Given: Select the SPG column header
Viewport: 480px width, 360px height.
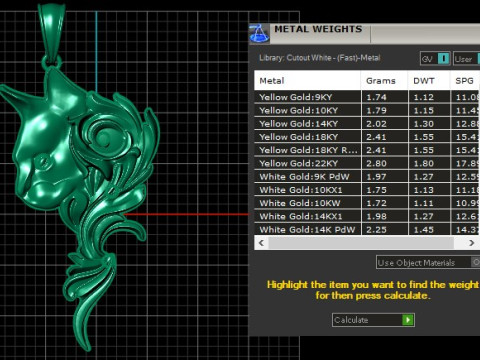Looking at the screenshot, I should point(465,81).
